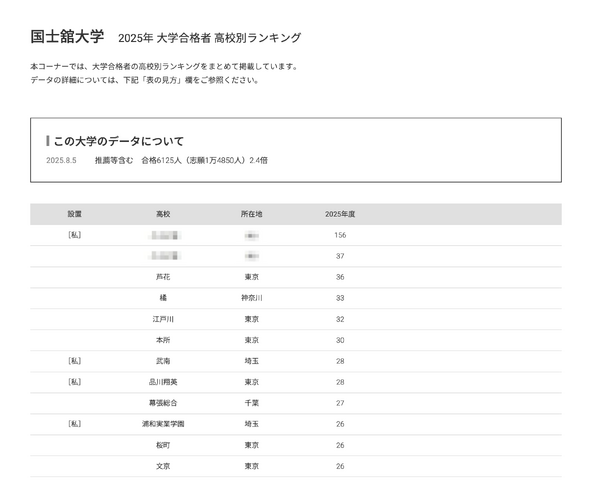Click the value 30 in 本所 row
This screenshot has height=480, width=594.
click(x=340, y=340)
